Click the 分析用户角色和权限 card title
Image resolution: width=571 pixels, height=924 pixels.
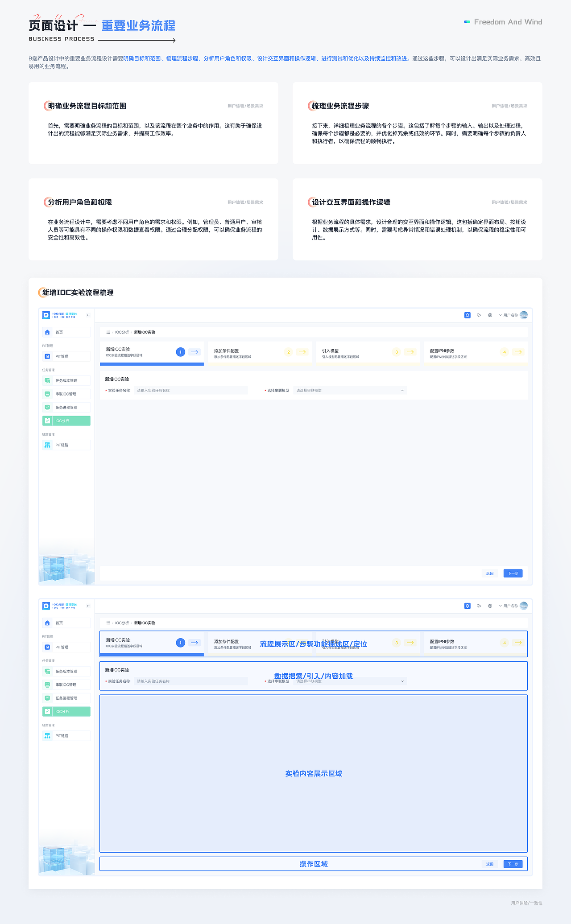coord(80,202)
